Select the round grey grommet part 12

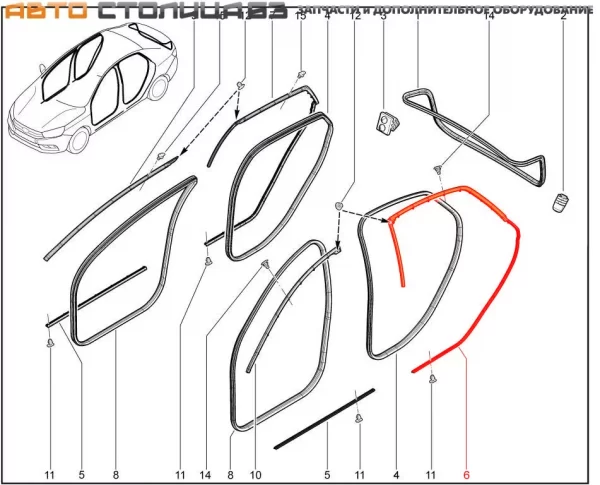tap(340, 206)
